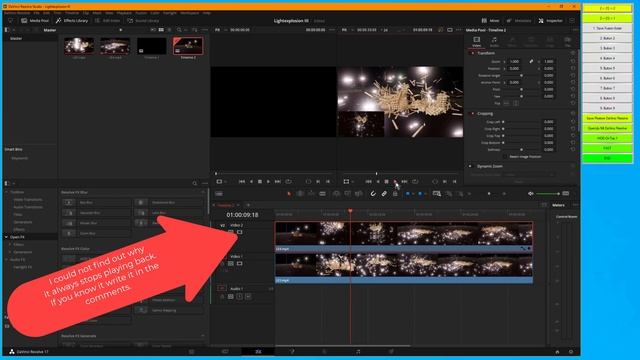Screen dimensions: 640x360
Task: Select the Audio tab in Inspector
Action: pos(494,41)
